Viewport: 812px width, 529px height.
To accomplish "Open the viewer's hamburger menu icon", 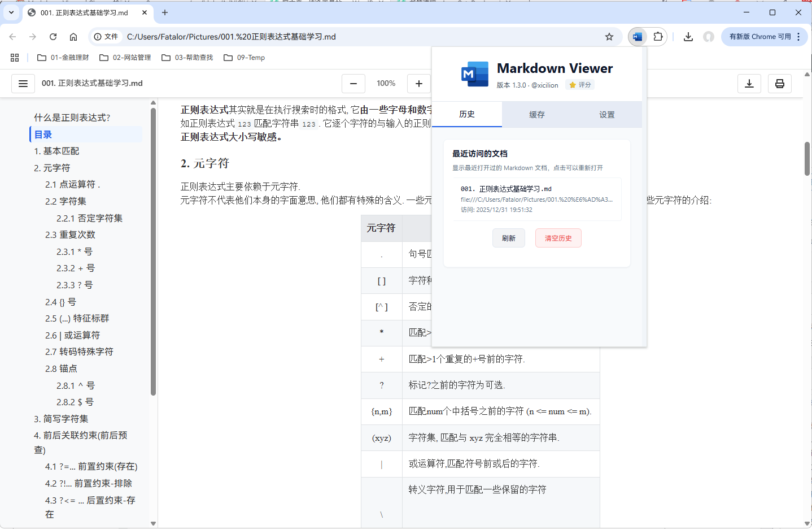I will tap(23, 83).
